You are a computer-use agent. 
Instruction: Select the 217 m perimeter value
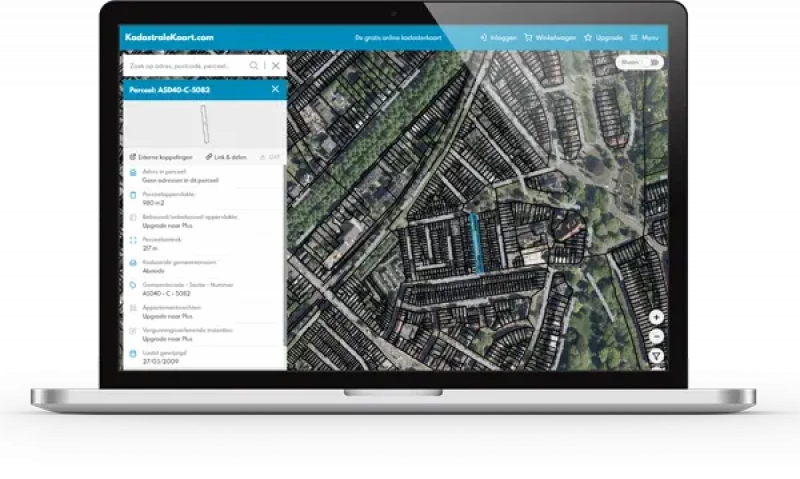150,248
